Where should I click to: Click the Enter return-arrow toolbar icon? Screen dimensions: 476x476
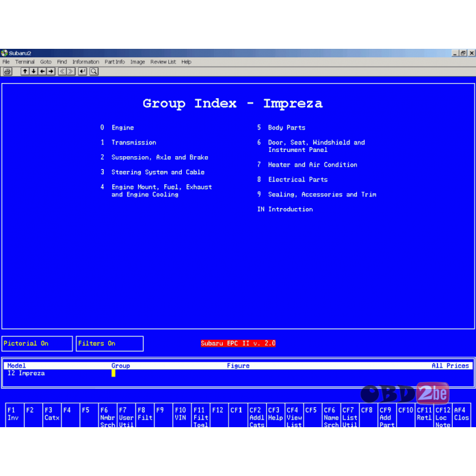pyautogui.click(x=82, y=71)
